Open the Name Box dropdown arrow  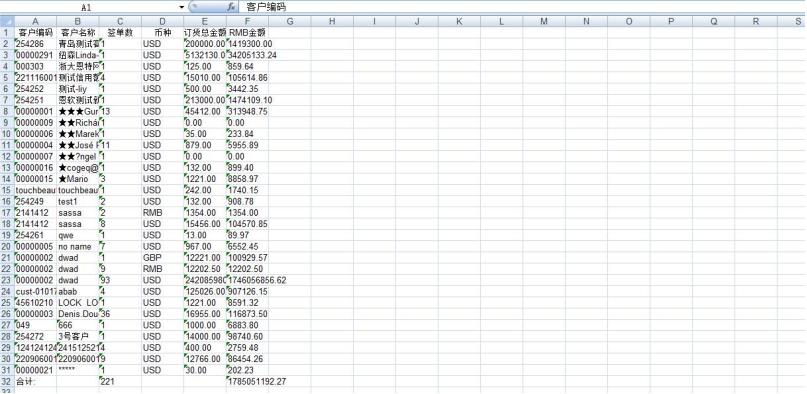181,7
